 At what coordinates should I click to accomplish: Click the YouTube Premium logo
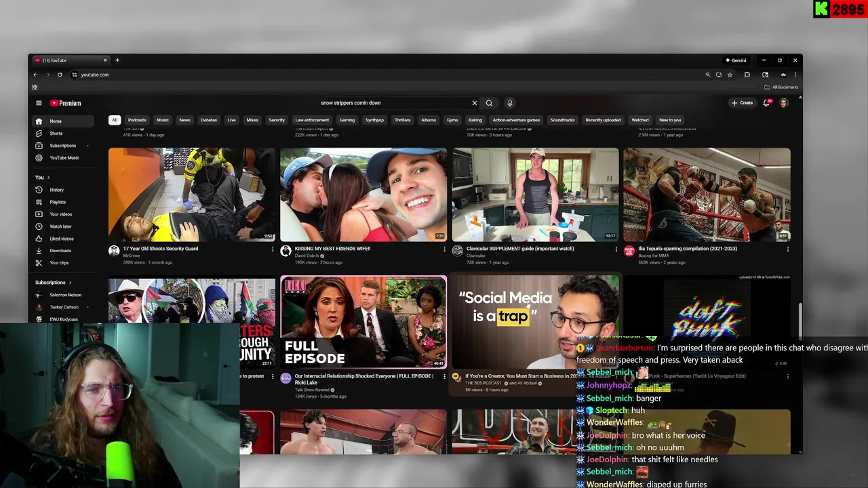[x=65, y=103]
